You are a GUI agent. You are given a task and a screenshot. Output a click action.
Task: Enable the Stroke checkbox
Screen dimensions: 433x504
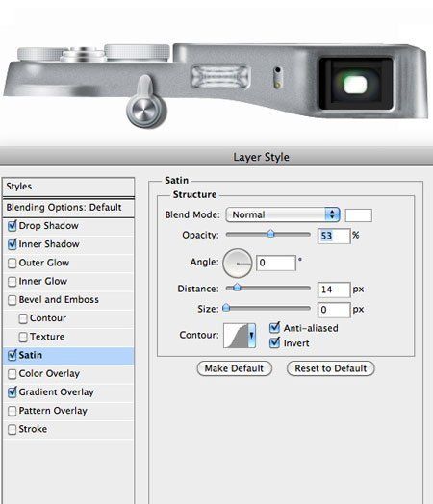pyautogui.click(x=12, y=430)
